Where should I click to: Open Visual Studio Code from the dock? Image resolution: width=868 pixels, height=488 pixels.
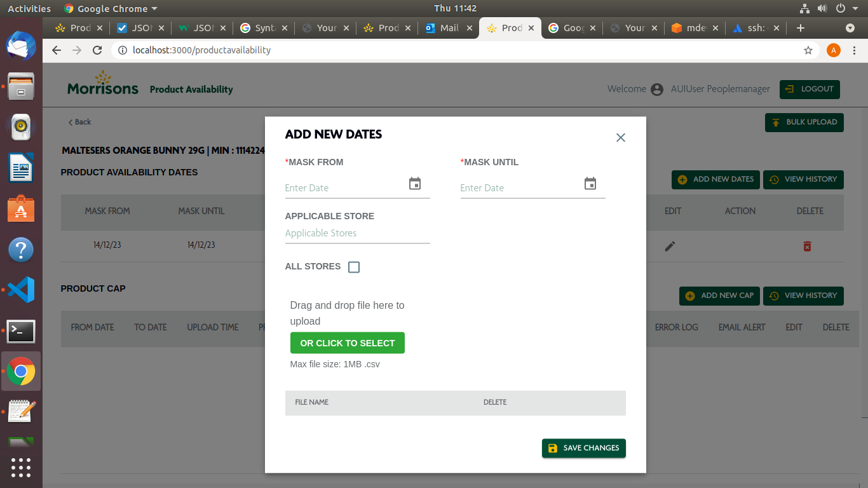click(x=21, y=290)
